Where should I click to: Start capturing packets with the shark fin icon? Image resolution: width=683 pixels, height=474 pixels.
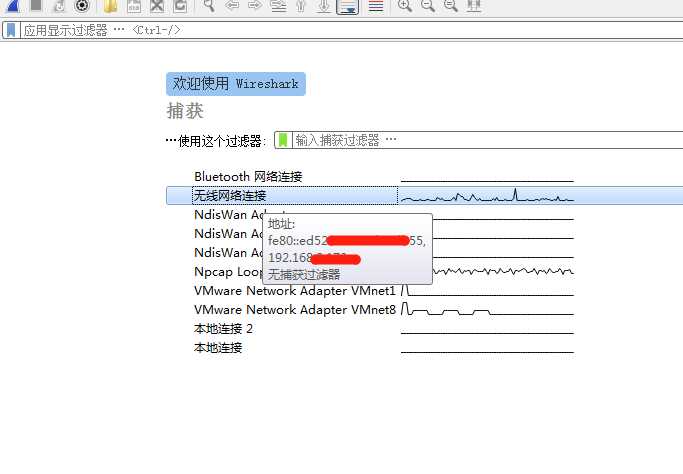14,5
